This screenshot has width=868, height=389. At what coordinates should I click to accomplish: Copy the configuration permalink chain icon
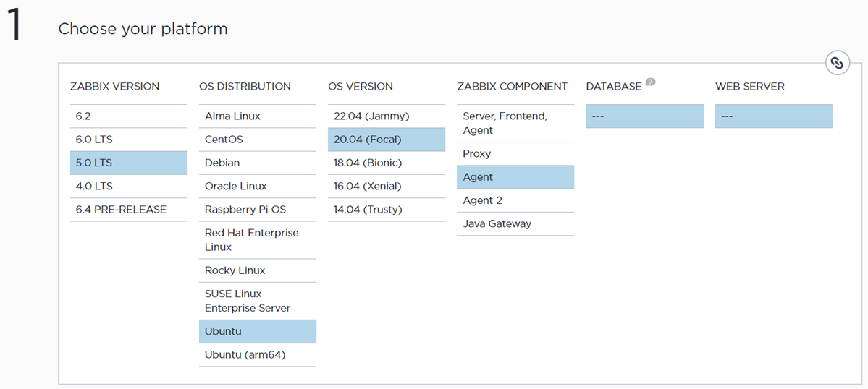click(x=837, y=63)
